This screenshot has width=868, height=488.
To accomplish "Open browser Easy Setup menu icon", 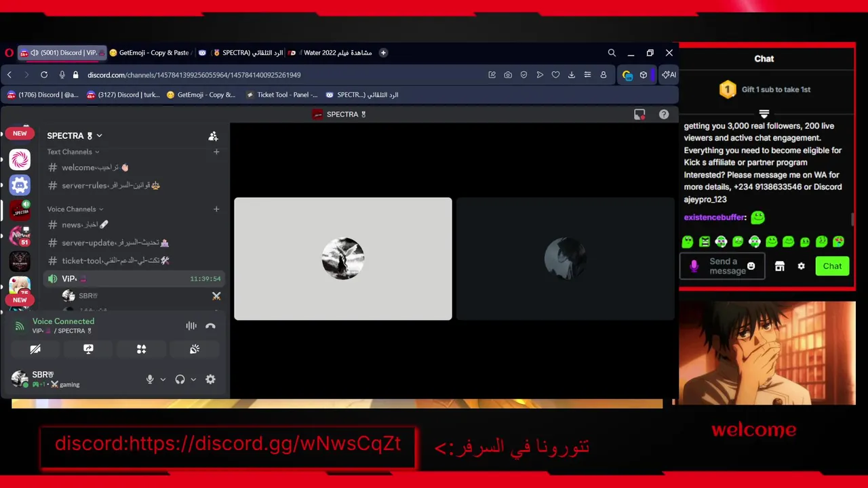I will tap(587, 75).
